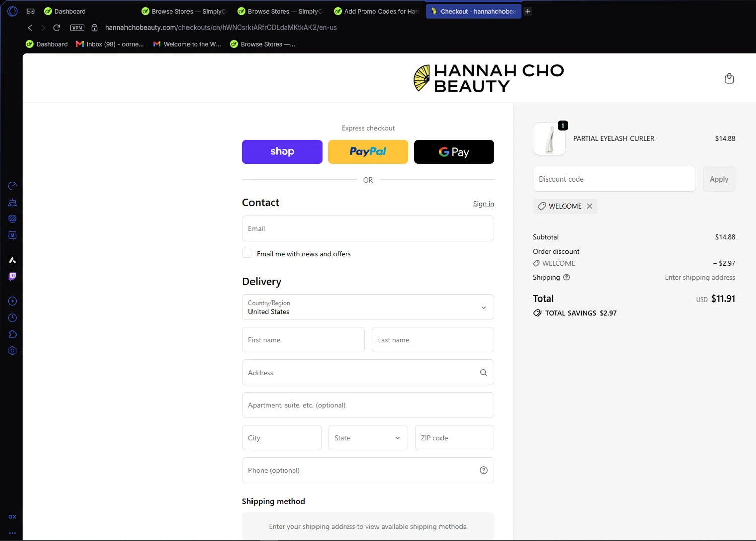The width and height of the screenshot is (756, 541).
Task: Open the Country/Region dropdown
Action: click(x=368, y=307)
